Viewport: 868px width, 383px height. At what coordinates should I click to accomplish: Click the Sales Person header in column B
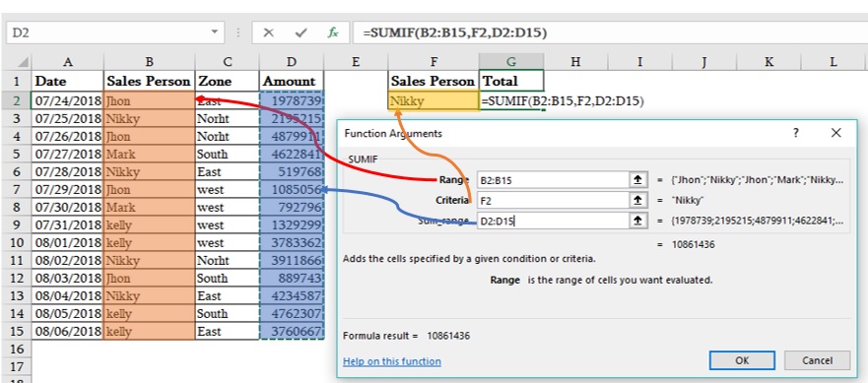[150, 82]
